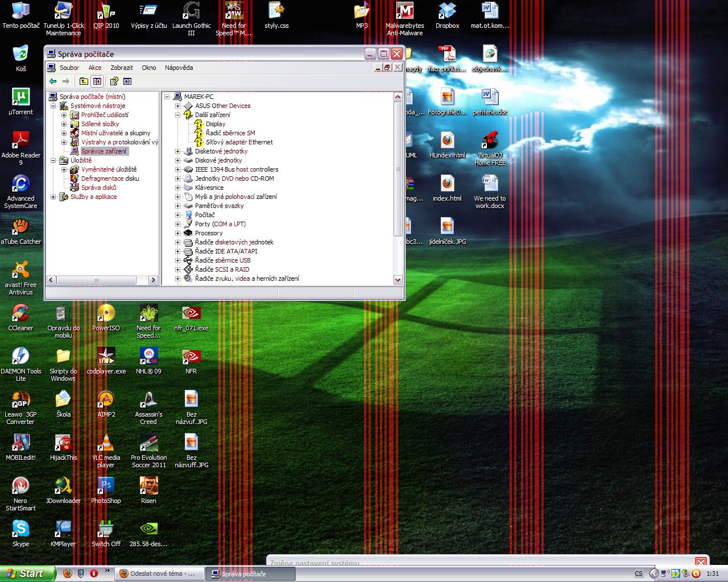Expand the Procesory device node

tap(177, 233)
